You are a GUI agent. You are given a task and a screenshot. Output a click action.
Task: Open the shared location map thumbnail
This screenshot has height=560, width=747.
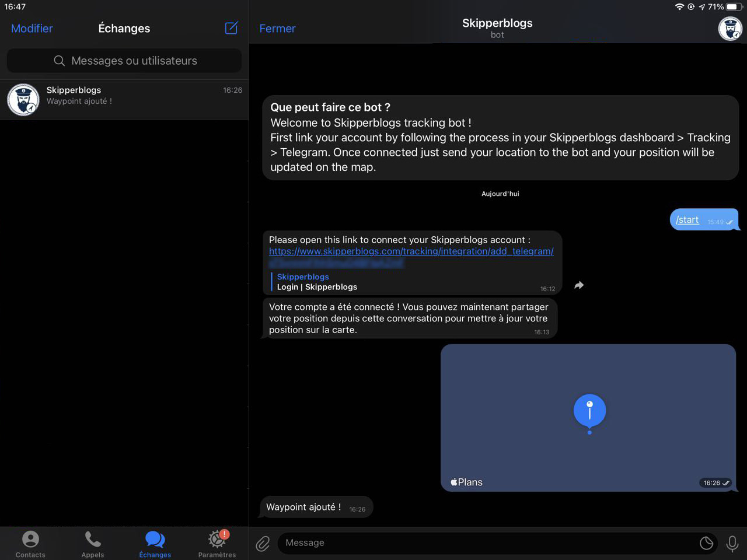[x=588, y=418]
